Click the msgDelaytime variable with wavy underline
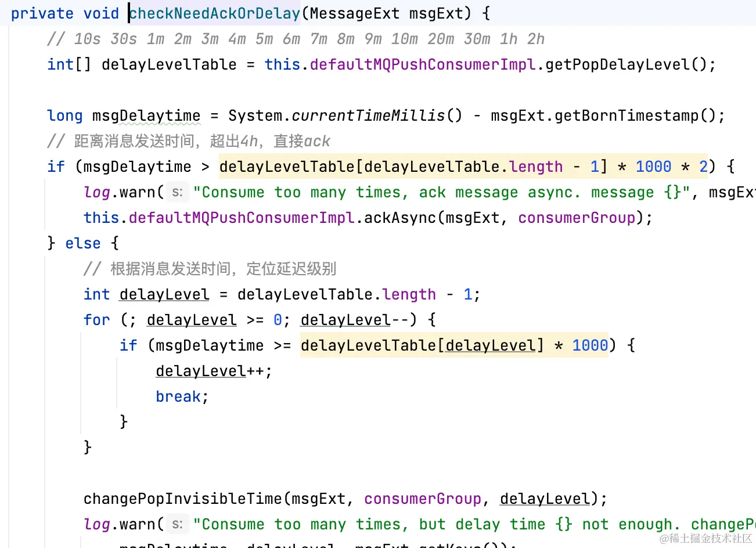 (x=146, y=116)
